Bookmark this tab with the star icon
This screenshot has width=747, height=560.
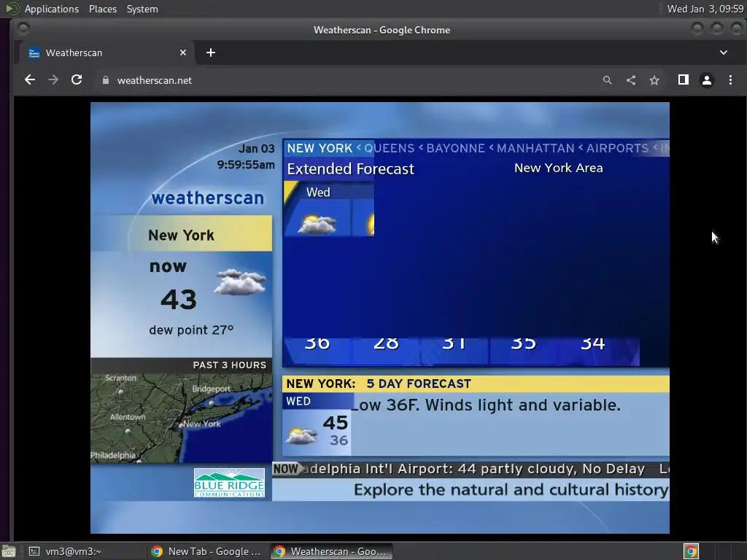(x=654, y=80)
